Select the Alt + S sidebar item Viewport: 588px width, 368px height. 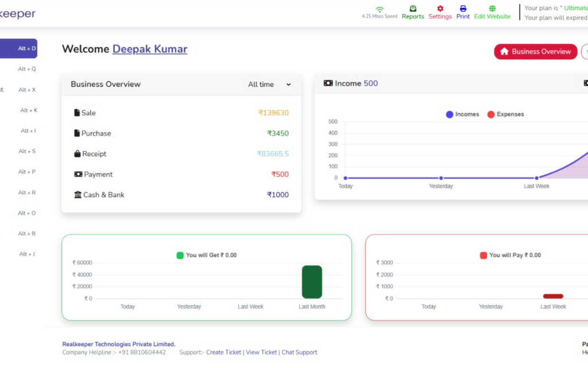[x=26, y=151]
